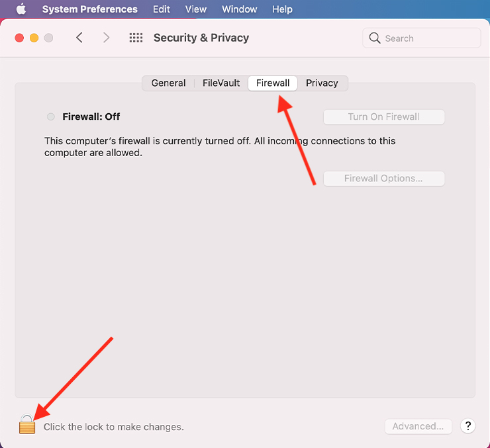Click the Advanced button
This screenshot has width=490, height=448.
[x=418, y=426]
